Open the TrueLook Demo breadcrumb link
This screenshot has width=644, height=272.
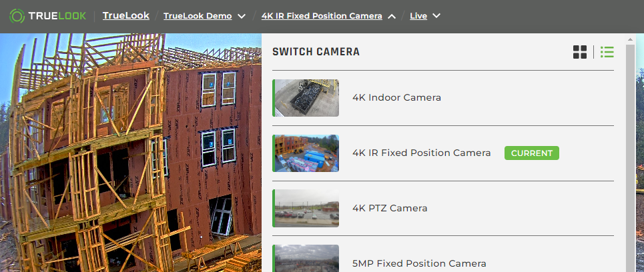coord(198,16)
